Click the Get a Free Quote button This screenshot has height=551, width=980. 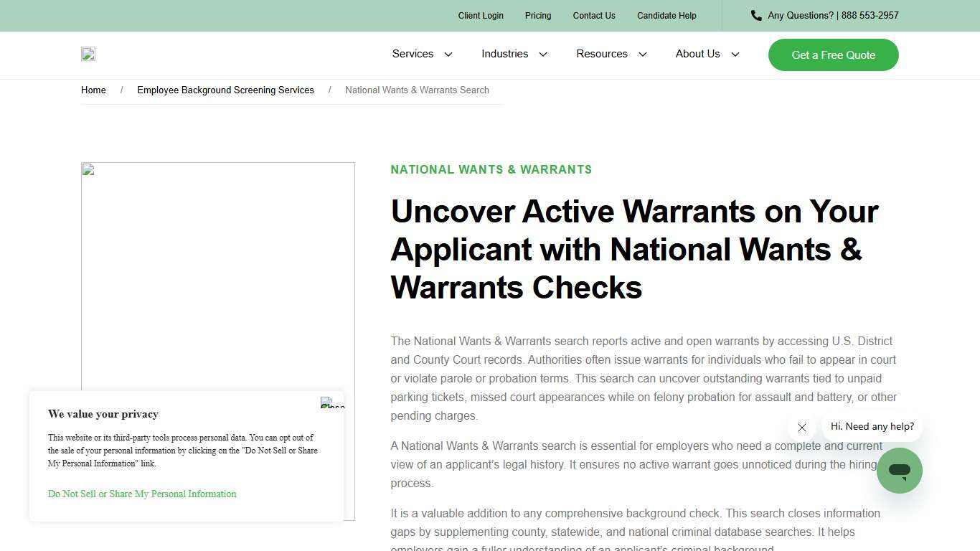(833, 55)
